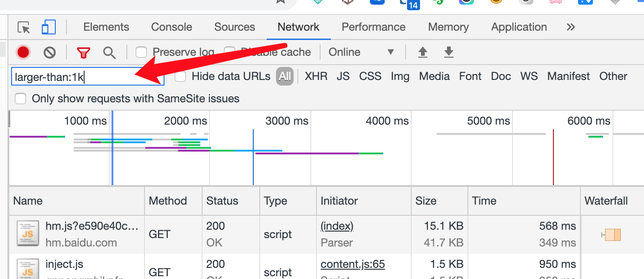Check Hide data URLs
The height and width of the screenshot is (279, 644).
point(180,76)
